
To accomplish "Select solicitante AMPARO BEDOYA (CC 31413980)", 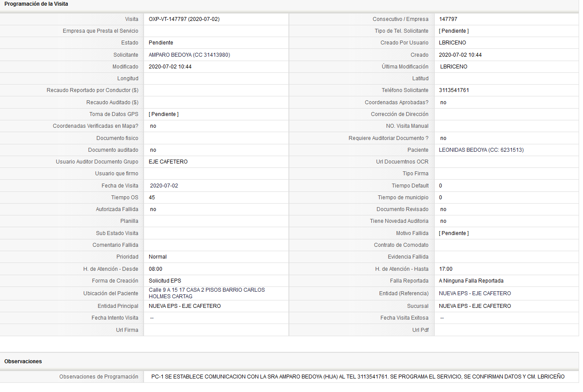I will tap(189, 55).
